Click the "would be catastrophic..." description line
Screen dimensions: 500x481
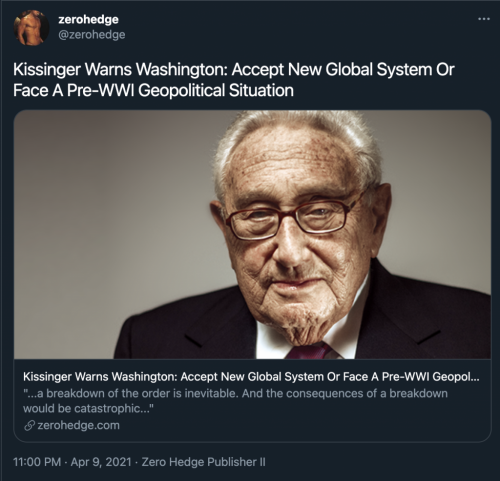[x=88, y=408]
